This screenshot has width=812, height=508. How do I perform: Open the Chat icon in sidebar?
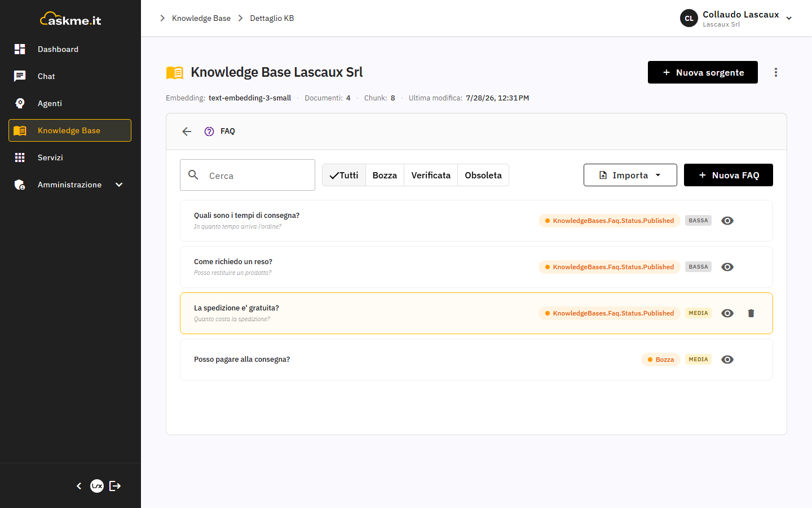pyautogui.click(x=20, y=76)
